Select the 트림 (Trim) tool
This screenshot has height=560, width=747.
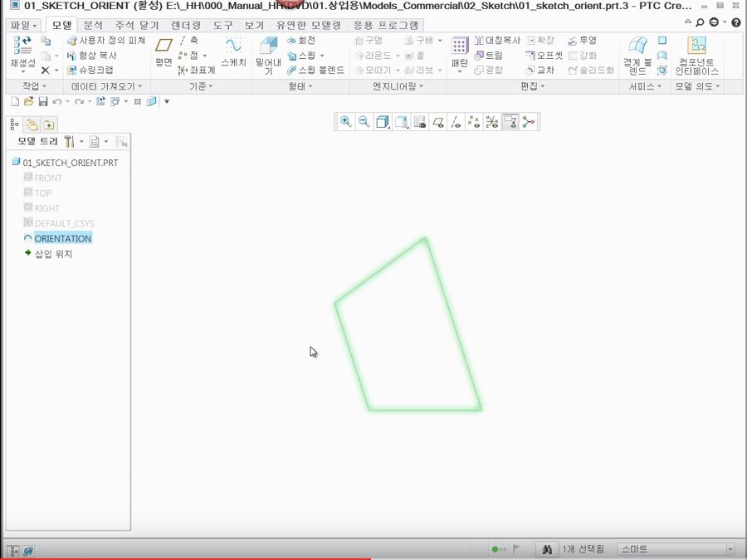[489, 56]
